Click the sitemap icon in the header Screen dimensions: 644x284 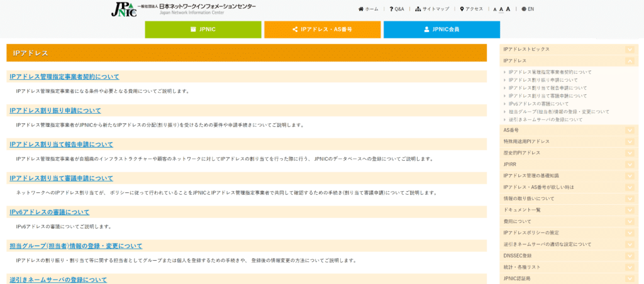[418, 9]
